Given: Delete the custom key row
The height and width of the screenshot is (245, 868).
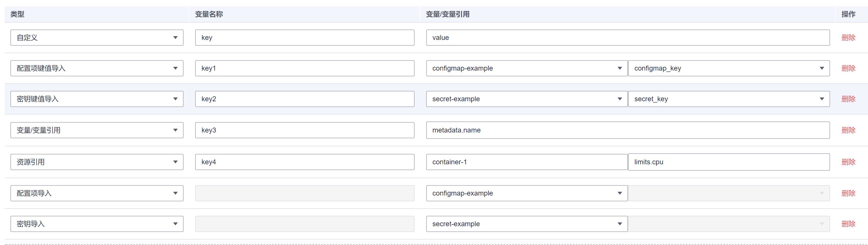Looking at the screenshot, I should pyautogui.click(x=848, y=38).
